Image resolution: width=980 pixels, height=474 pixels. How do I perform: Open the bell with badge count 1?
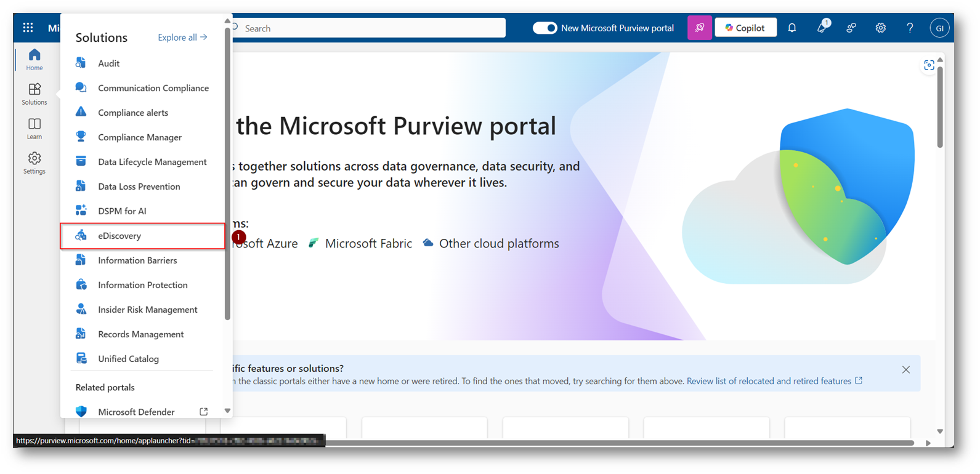click(822, 28)
